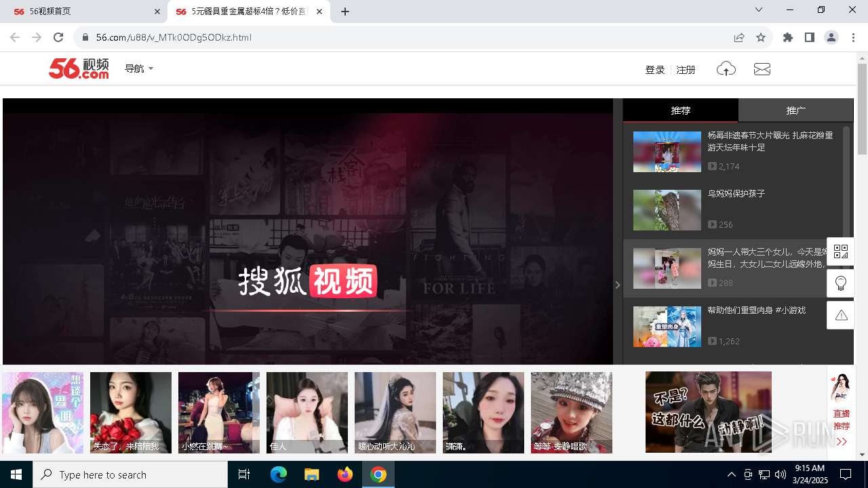Viewport: 868px width, 488px height.
Task: Bookmark this page with star icon
Action: click(x=761, y=37)
